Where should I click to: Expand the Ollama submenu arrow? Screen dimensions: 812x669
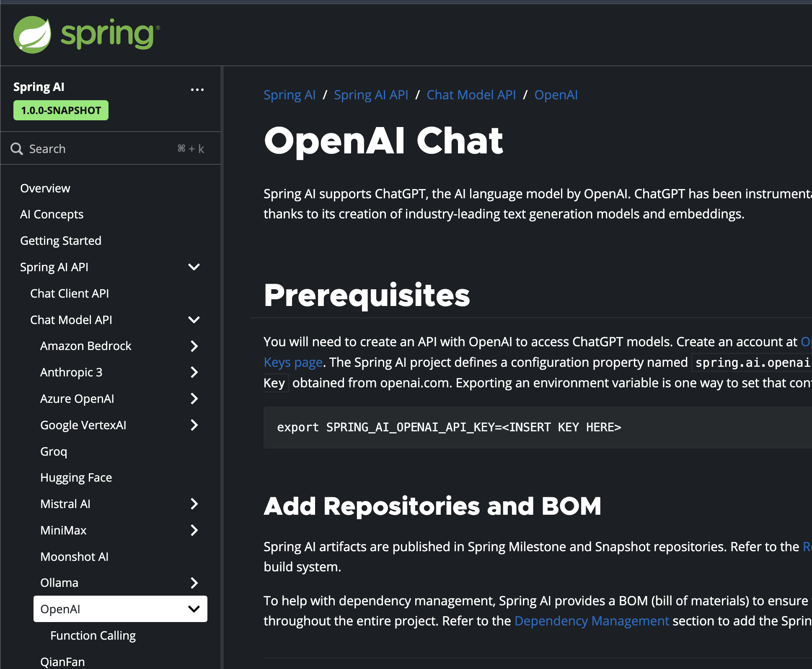(x=194, y=583)
